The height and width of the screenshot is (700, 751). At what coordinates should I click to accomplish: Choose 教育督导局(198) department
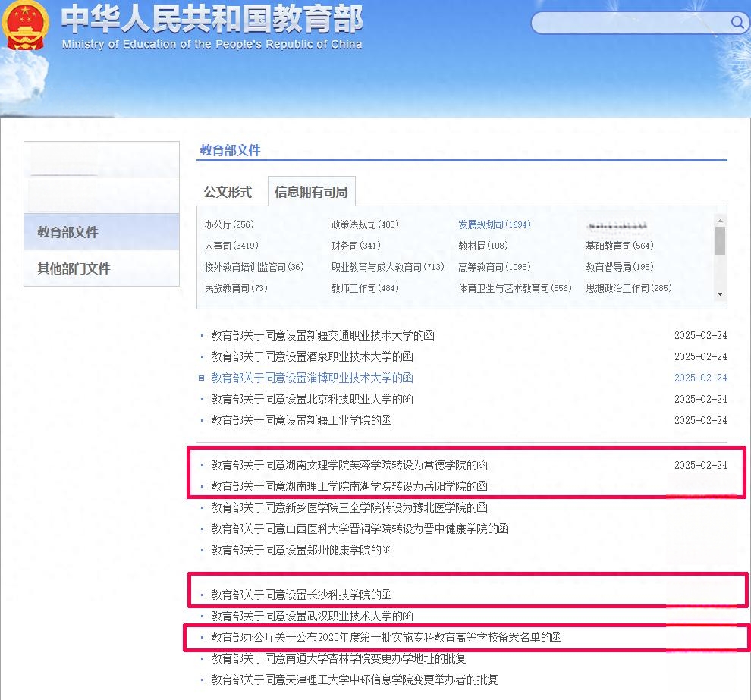(620, 267)
